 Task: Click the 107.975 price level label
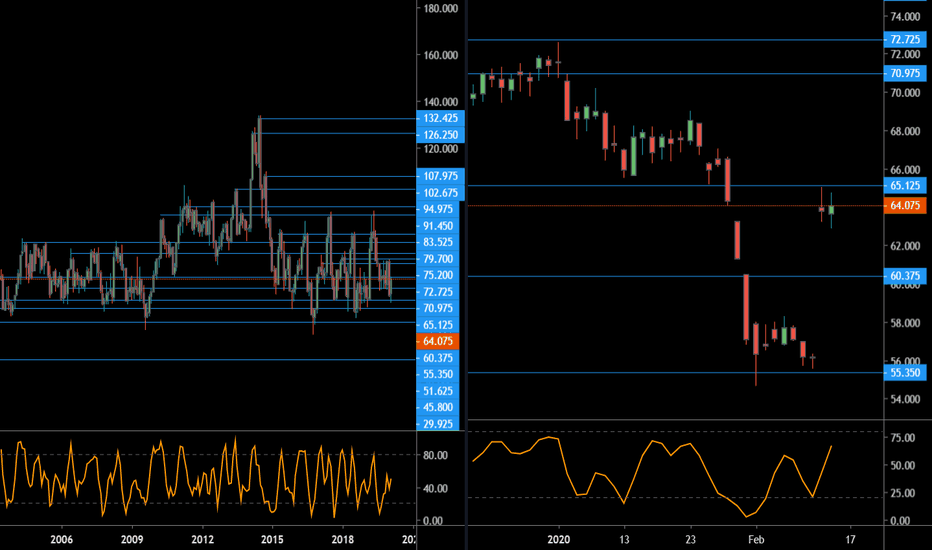point(440,176)
